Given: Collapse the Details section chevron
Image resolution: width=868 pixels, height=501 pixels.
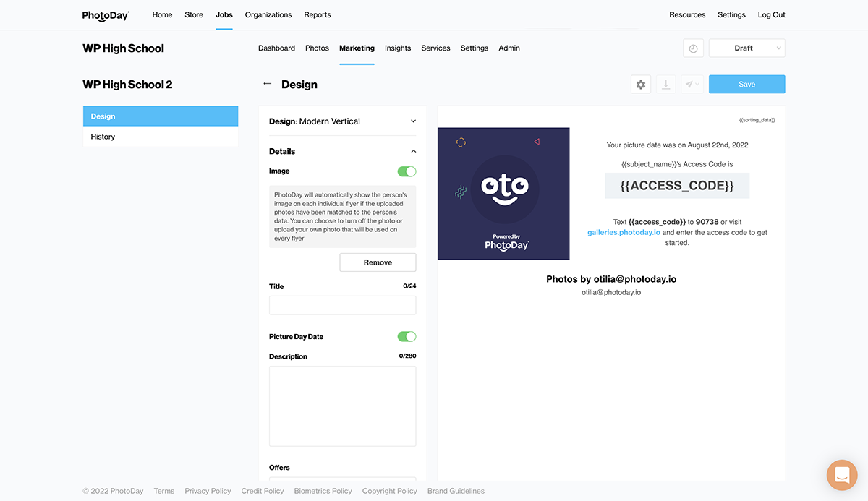Looking at the screenshot, I should [x=413, y=152].
